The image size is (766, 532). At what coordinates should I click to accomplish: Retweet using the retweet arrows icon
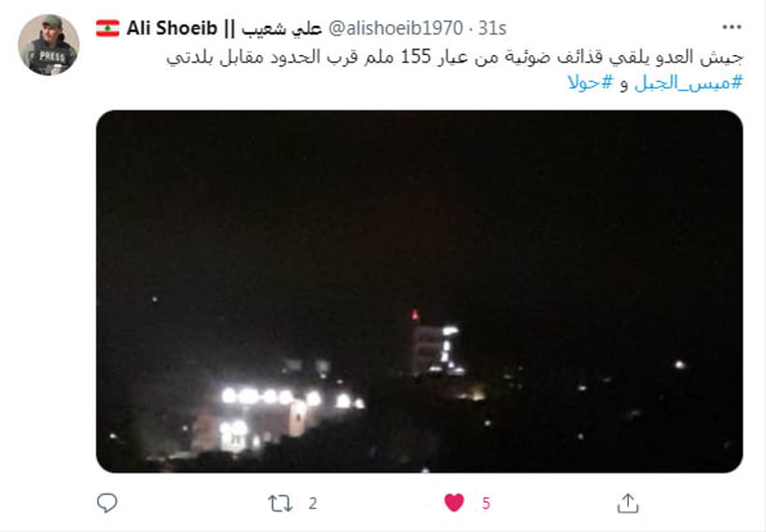click(280, 503)
